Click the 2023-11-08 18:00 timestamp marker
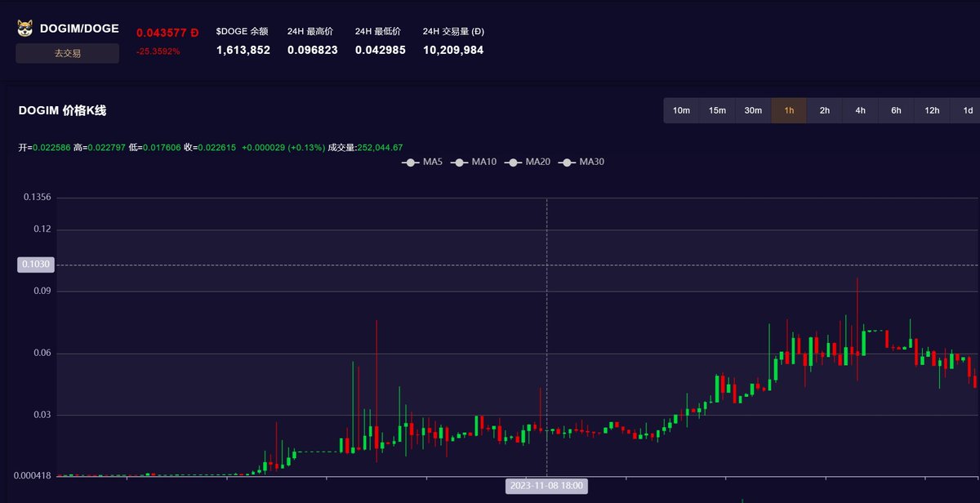 (546, 486)
